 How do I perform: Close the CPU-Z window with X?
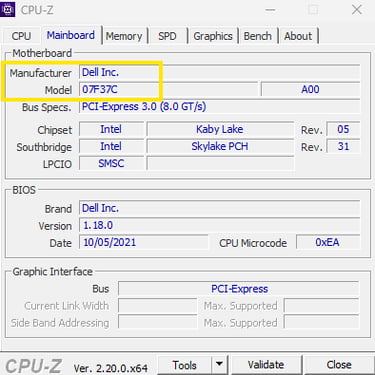357,10
